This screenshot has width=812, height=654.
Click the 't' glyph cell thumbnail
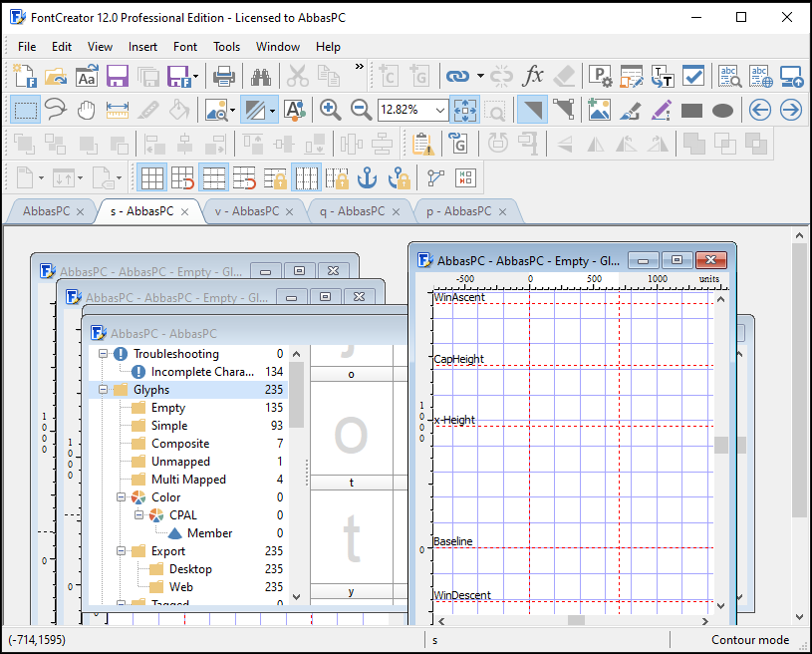point(351,536)
